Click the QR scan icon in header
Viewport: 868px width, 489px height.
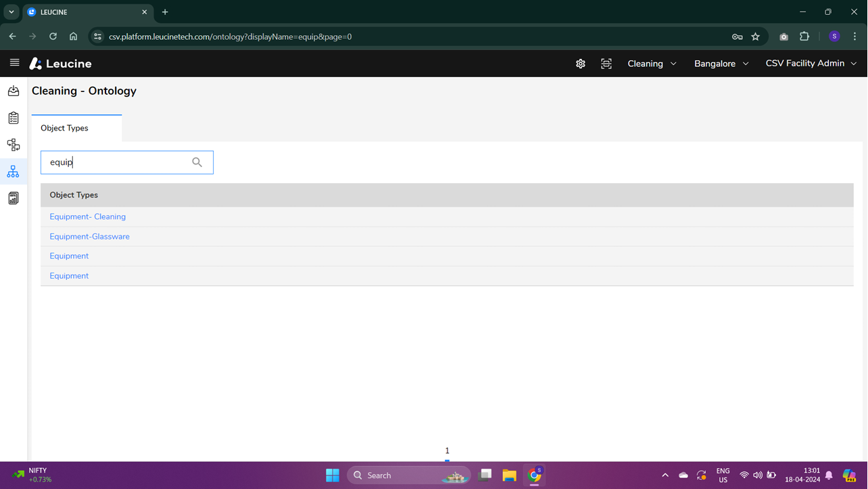click(x=606, y=64)
